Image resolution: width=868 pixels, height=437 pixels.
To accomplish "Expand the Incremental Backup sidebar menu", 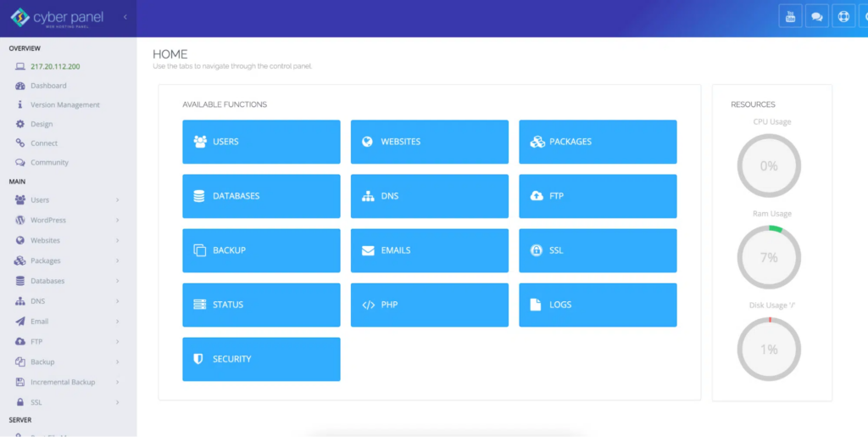I will click(x=63, y=383).
